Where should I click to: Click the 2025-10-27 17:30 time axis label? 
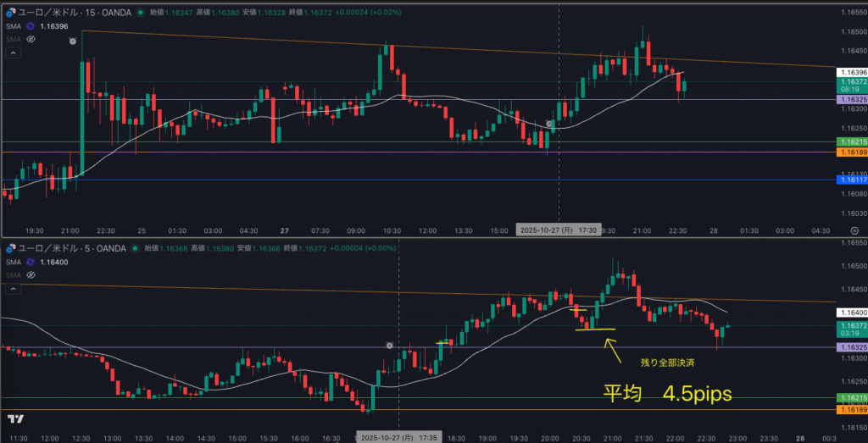coord(559,230)
